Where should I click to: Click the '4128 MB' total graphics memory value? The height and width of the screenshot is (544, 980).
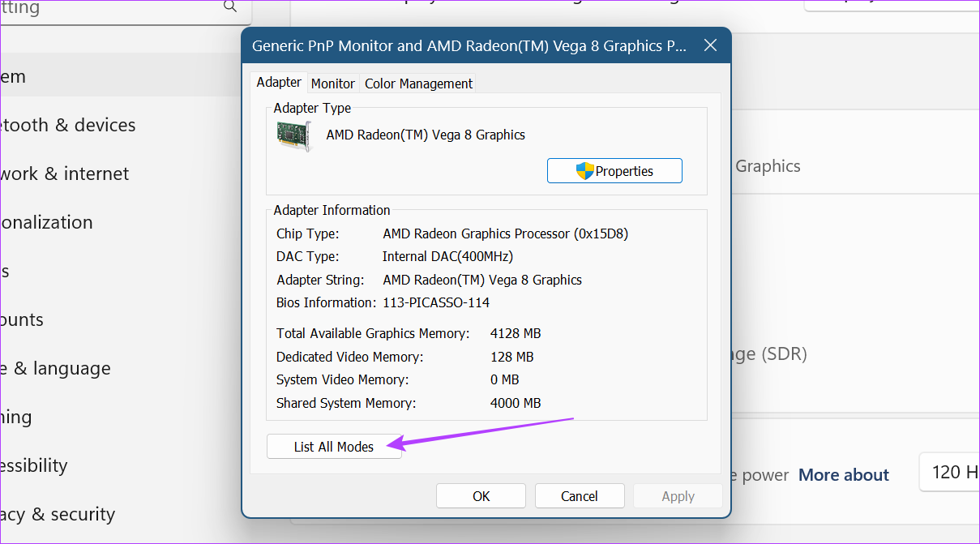(516, 333)
